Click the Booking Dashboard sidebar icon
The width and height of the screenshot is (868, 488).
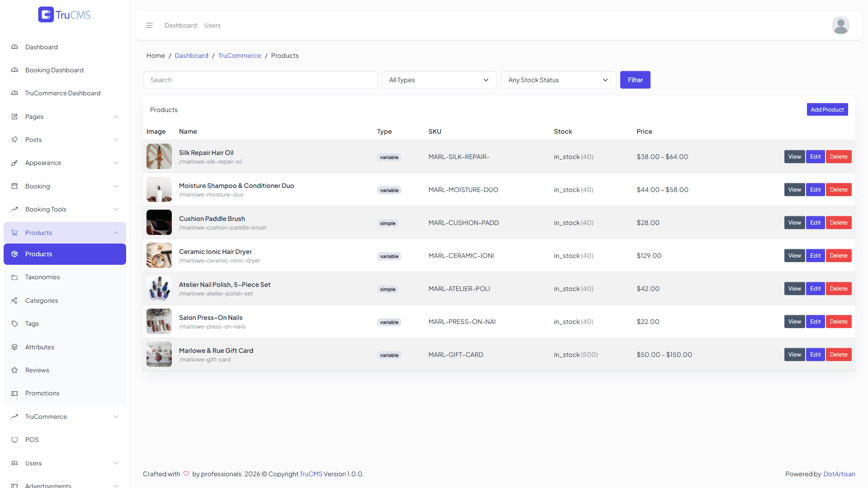(x=14, y=70)
